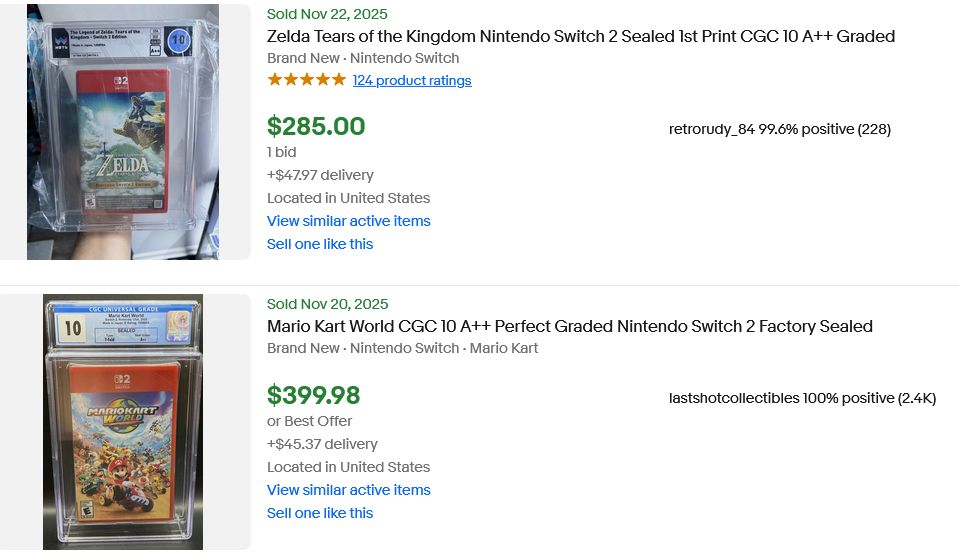
Task: Click the Sold Nov 22, 2025 label
Action: (x=327, y=14)
